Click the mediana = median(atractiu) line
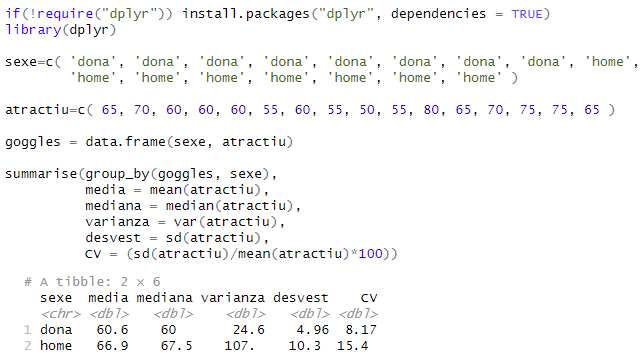643x361 pixels. click(193, 206)
